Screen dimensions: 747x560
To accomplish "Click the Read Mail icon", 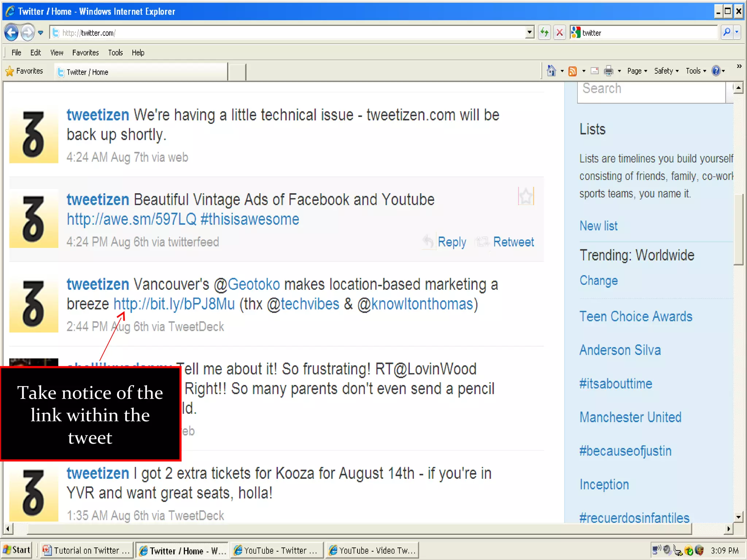I will click(595, 71).
